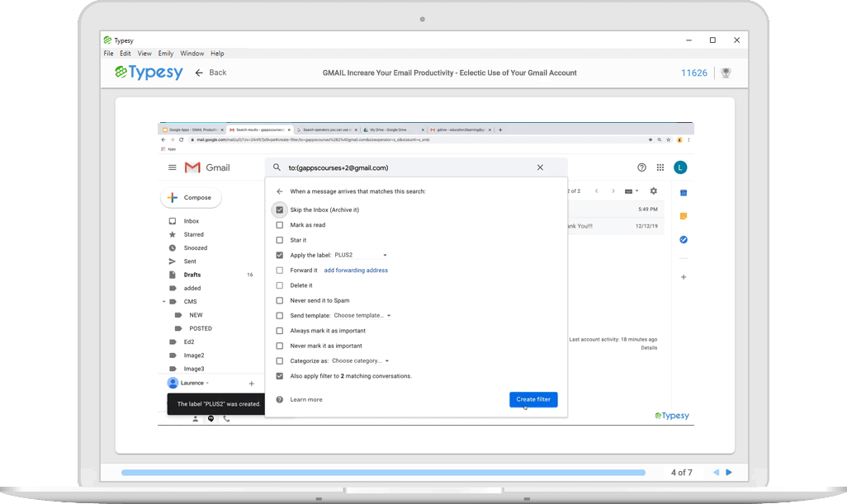Advance to the next slide with the right arrow
Image resolution: width=847 pixels, height=504 pixels.
[729, 473]
